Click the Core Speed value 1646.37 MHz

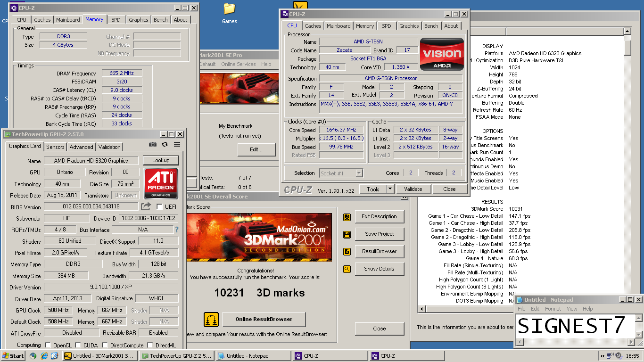click(x=342, y=130)
